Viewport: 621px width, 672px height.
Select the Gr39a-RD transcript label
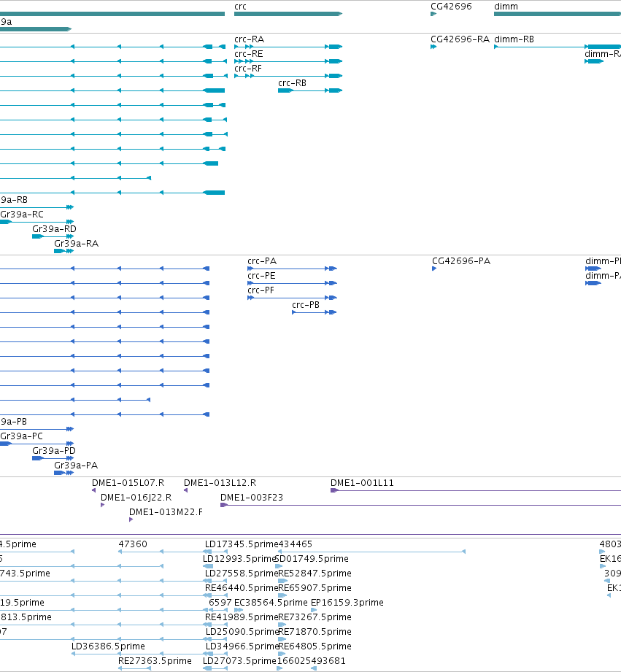55,229
